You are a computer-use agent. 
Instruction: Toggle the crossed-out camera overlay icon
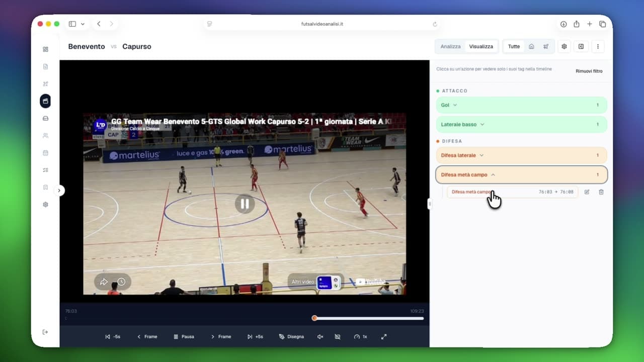[x=337, y=337]
